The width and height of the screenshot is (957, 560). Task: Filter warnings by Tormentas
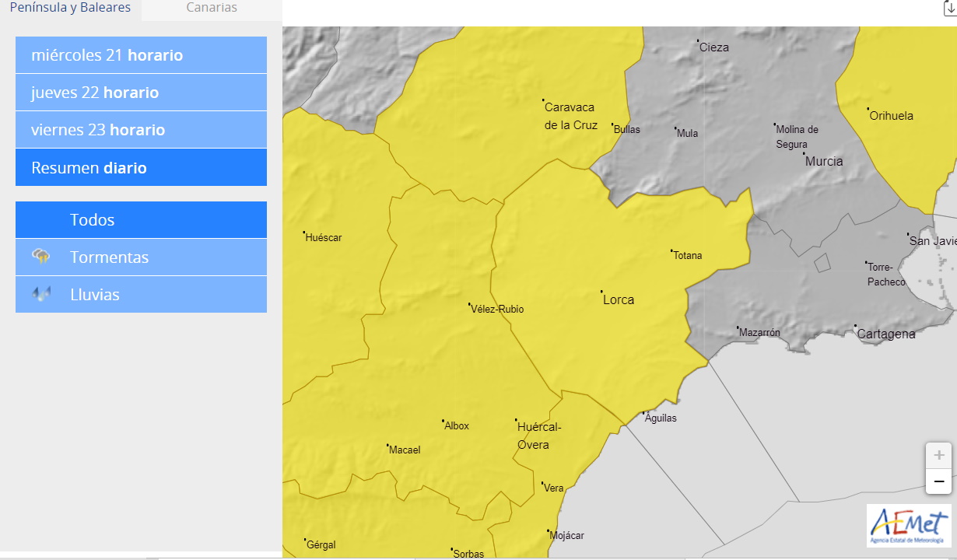click(x=141, y=257)
